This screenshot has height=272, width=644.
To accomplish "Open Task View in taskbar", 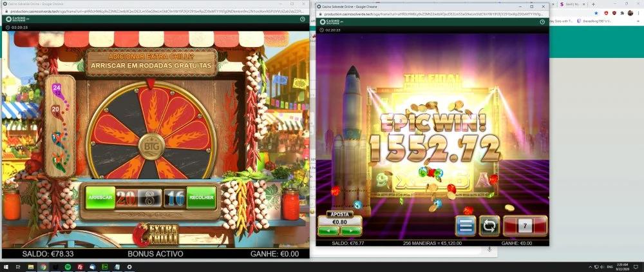I will pos(18,267).
